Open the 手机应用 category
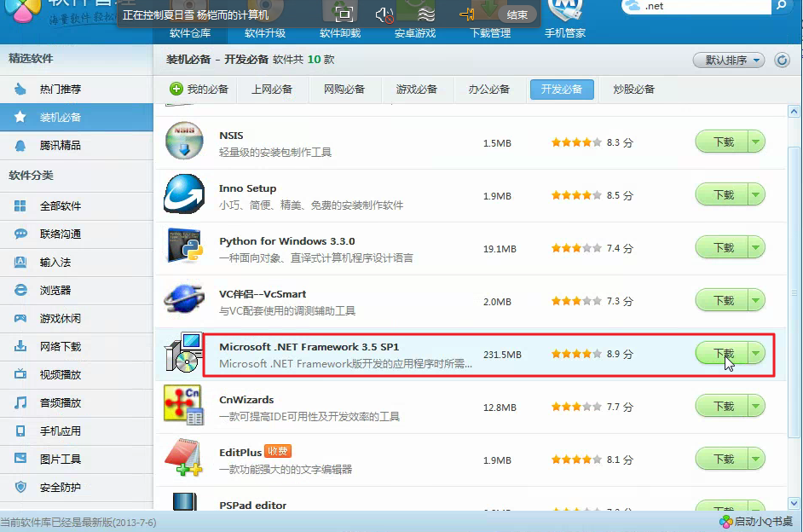This screenshot has height=532, width=803. pyautogui.click(x=77, y=431)
